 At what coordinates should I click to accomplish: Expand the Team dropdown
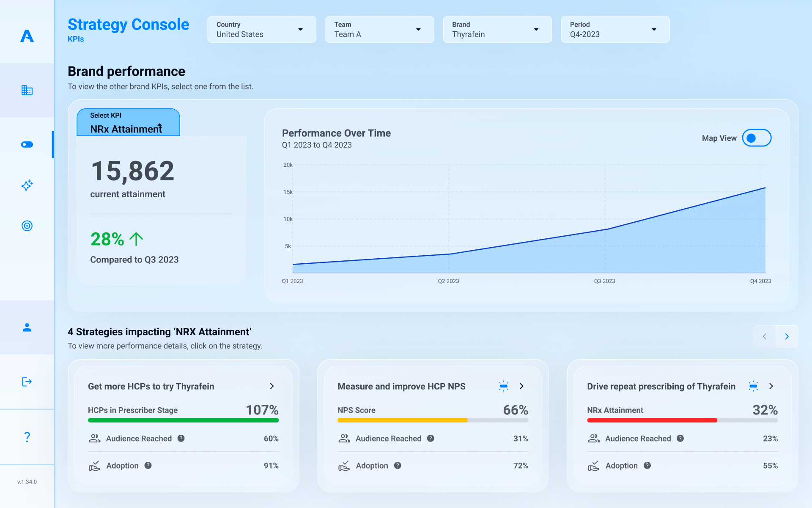(x=379, y=30)
